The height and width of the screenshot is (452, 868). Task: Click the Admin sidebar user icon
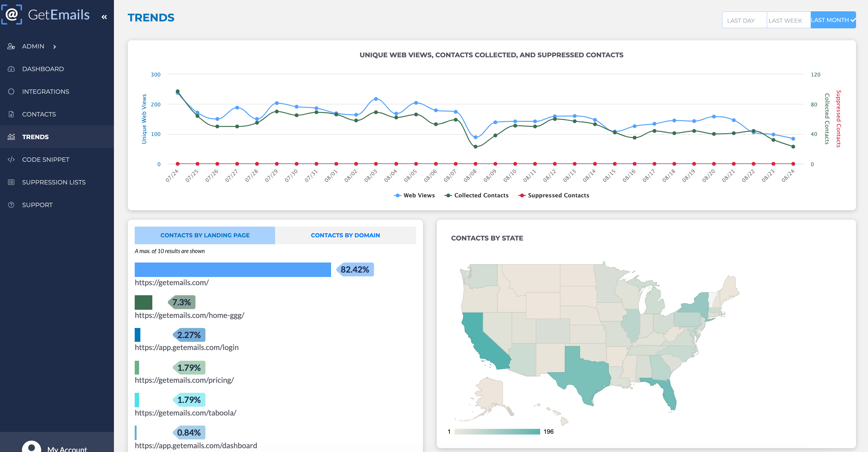(x=11, y=46)
